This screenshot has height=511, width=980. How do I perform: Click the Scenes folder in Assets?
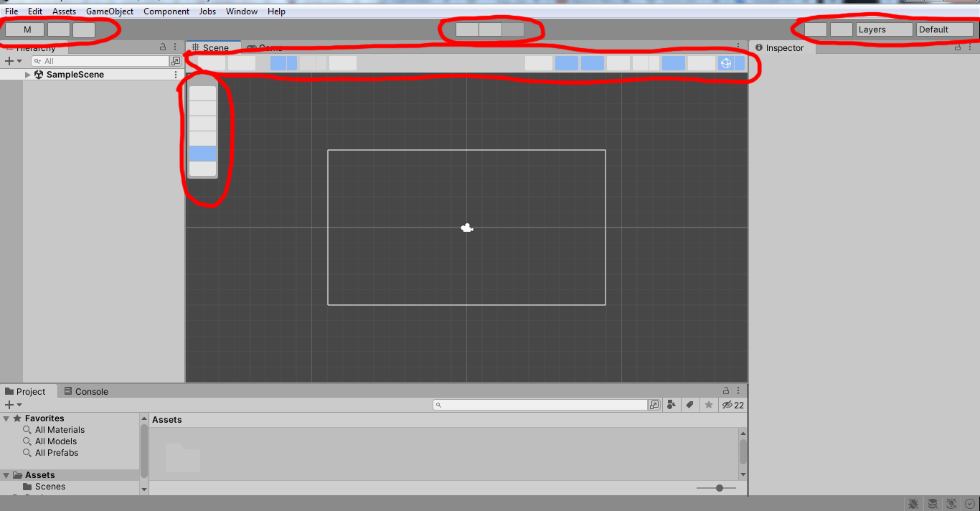[x=50, y=487]
